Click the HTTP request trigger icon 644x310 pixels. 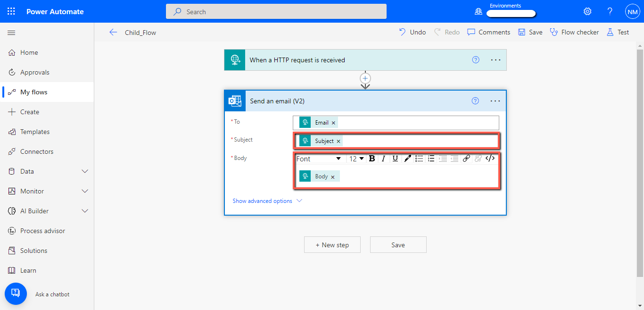pyautogui.click(x=235, y=60)
